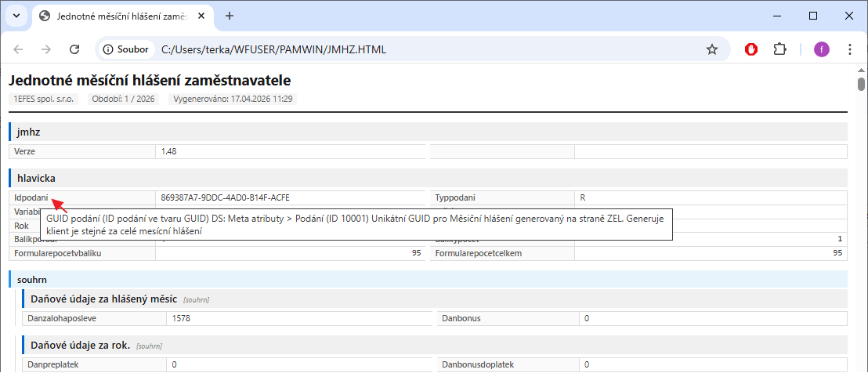Go back to previous page
This screenshot has width=868, height=373.
pyautogui.click(x=18, y=49)
